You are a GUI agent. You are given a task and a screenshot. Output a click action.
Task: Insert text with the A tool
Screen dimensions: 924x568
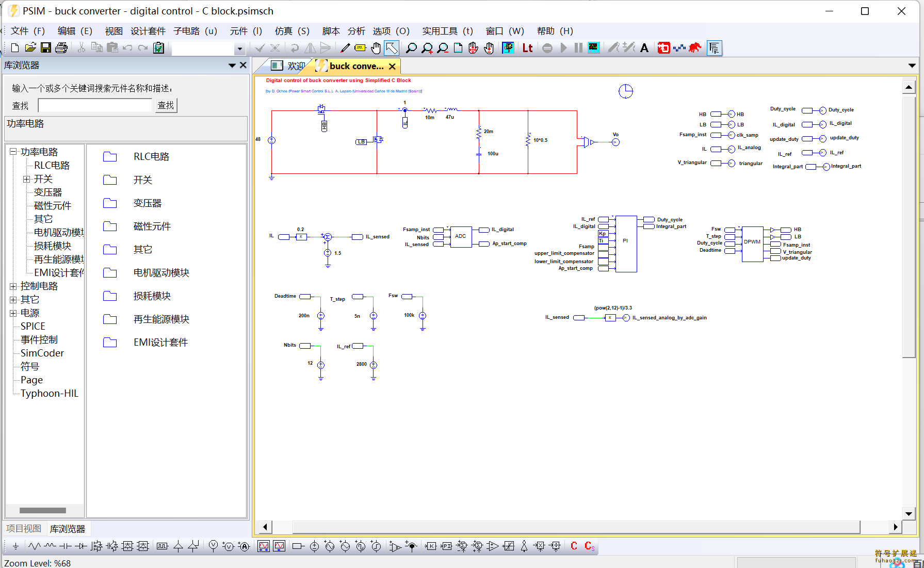644,48
